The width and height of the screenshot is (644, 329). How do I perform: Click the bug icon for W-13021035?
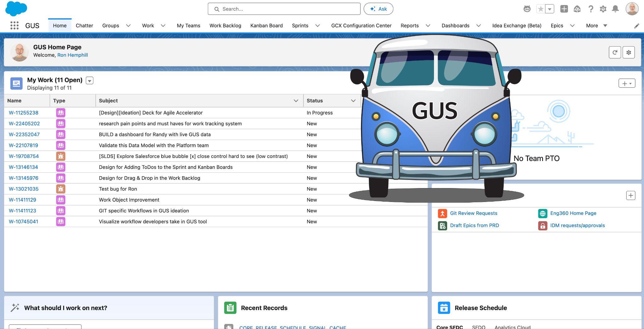pyautogui.click(x=61, y=189)
